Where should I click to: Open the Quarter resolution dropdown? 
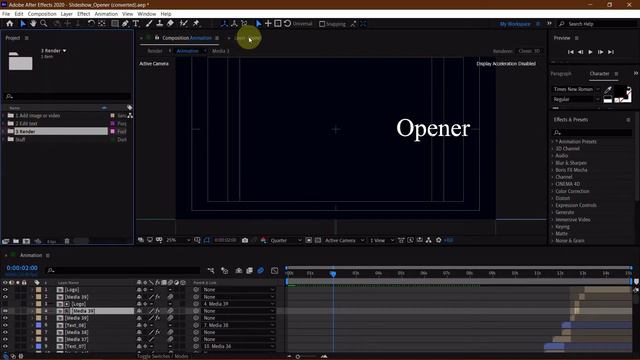286,240
